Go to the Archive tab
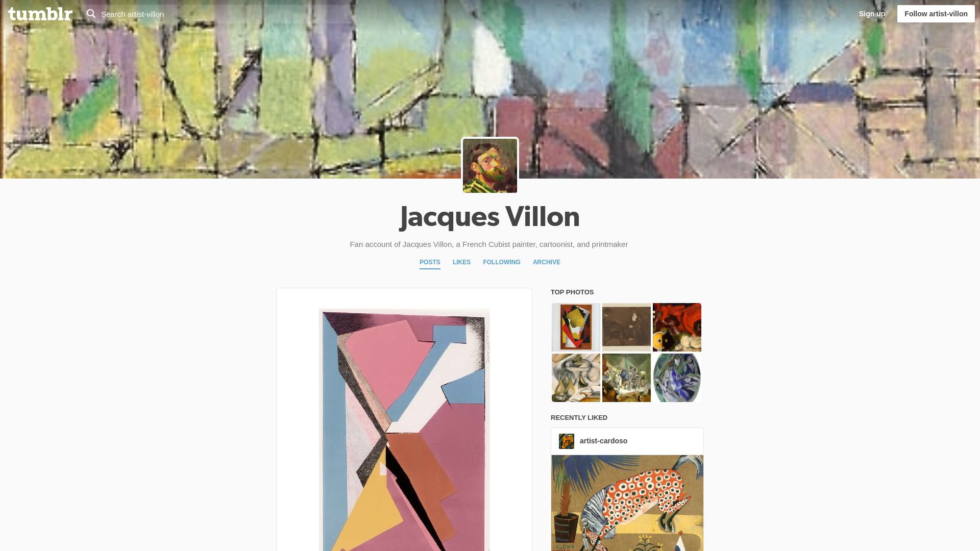 tap(547, 262)
